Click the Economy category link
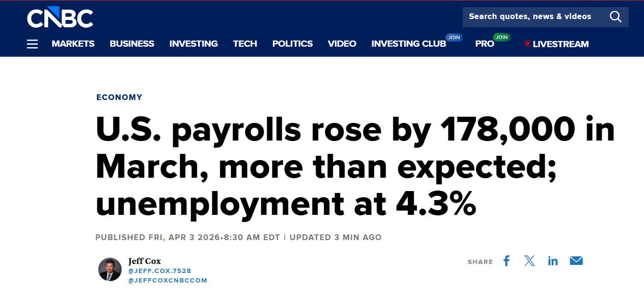 click(119, 97)
